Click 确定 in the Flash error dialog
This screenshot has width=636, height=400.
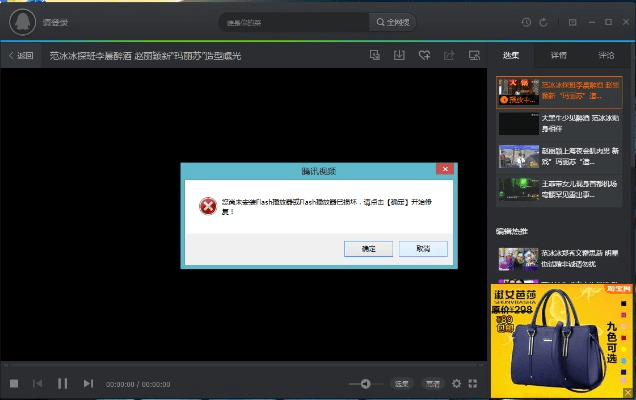click(368, 247)
